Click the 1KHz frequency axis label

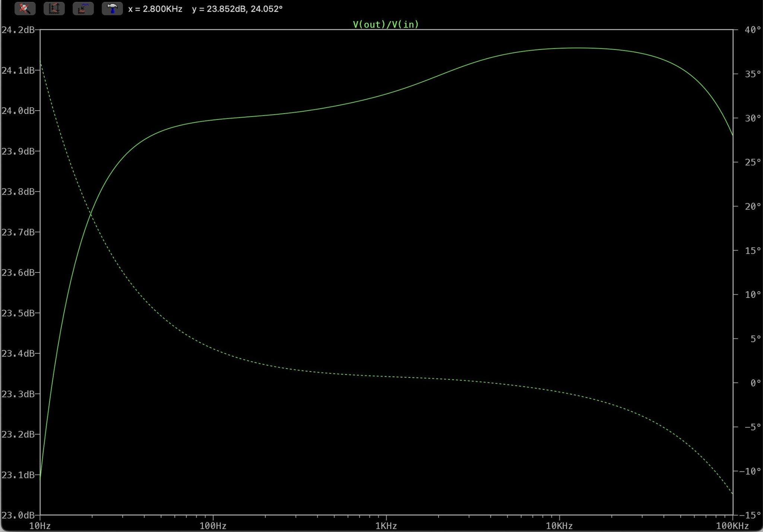[x=386, y=526]
